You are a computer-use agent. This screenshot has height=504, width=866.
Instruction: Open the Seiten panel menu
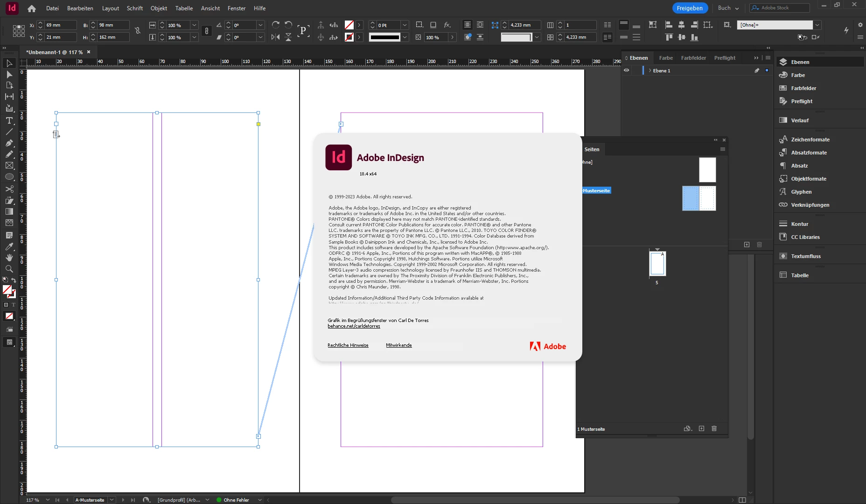[723, 149]
